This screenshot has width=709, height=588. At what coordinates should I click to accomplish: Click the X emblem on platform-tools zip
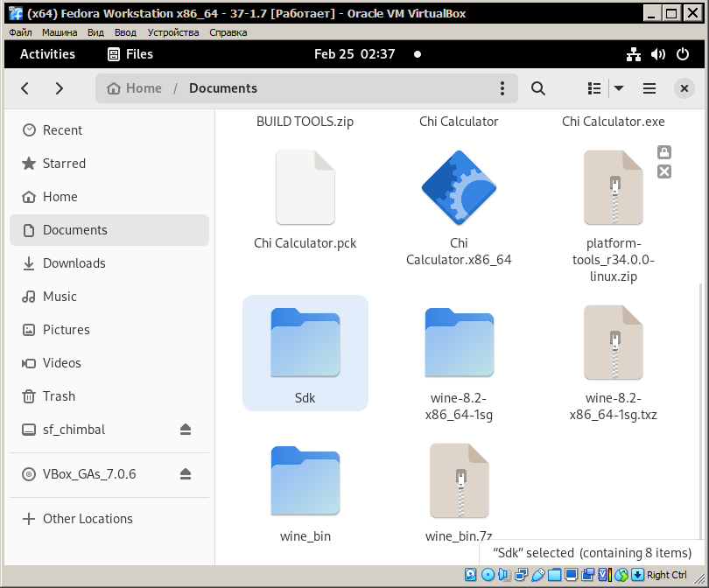pos(663,171)
